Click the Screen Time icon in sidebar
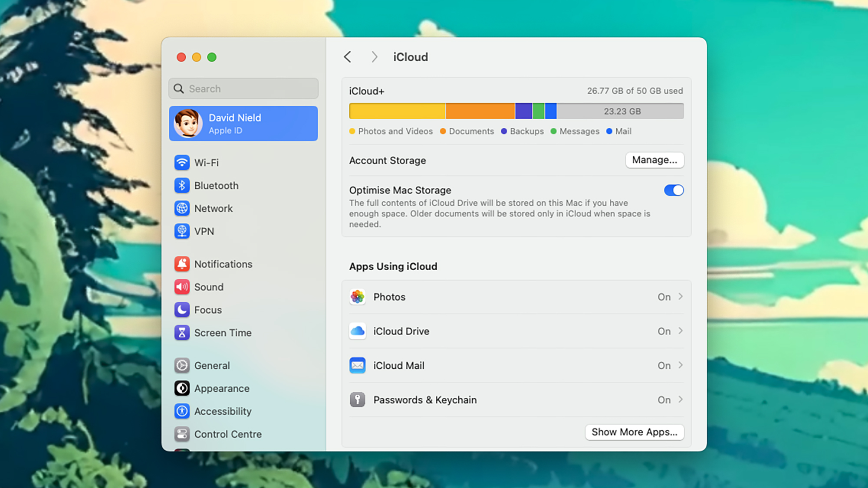 tap(182, 332)
